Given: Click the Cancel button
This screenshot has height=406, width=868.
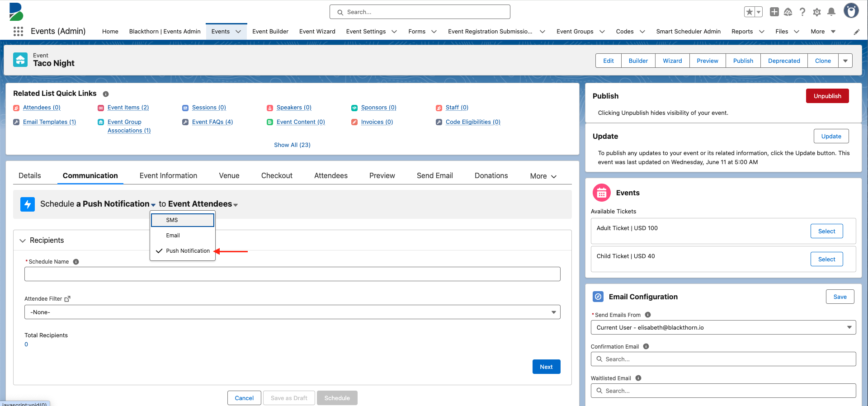Looking at the screenshot, I should pos(244,398).
